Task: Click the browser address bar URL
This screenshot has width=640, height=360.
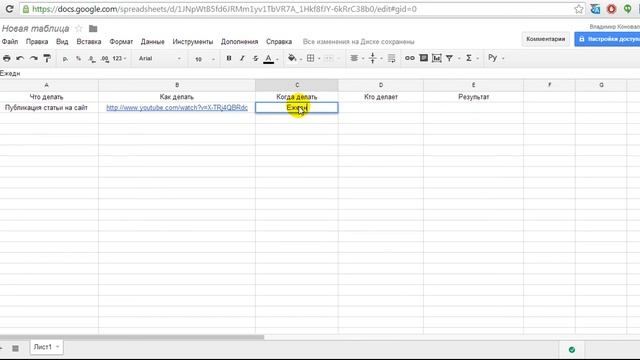Action: point(224,9)
